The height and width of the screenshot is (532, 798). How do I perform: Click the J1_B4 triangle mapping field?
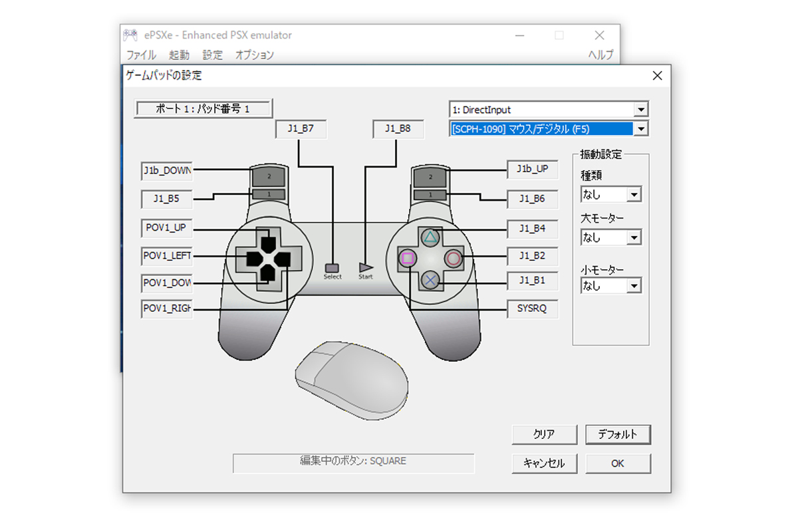point(533,229)
